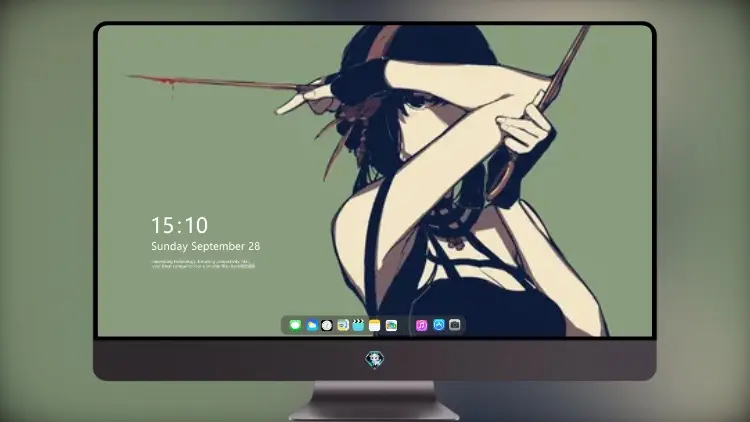This screenshot has width=750, height=422.
Task: Open the clapperboard video app icon
Action: pyautogui.click(x=358, y=325)
